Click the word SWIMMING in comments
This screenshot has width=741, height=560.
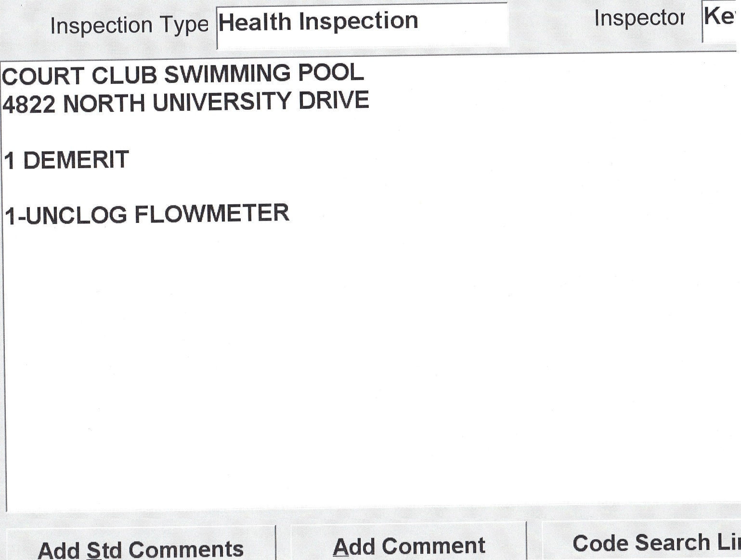[227, 74]
